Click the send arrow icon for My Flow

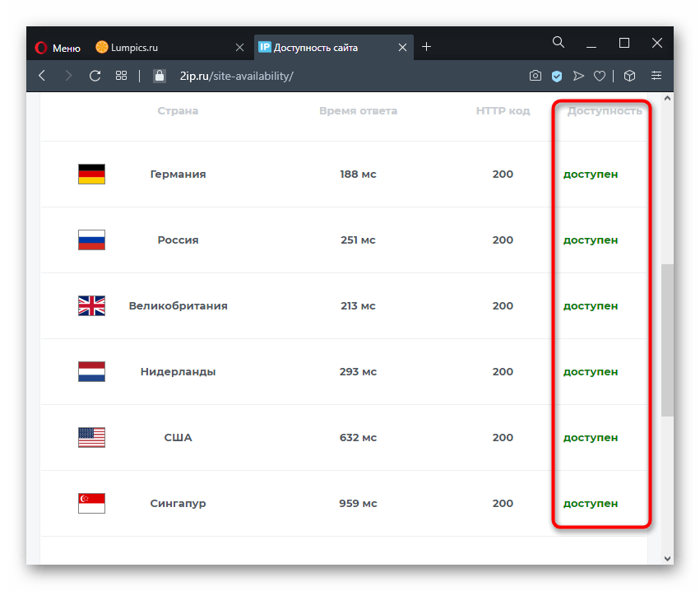coord(578,76)
